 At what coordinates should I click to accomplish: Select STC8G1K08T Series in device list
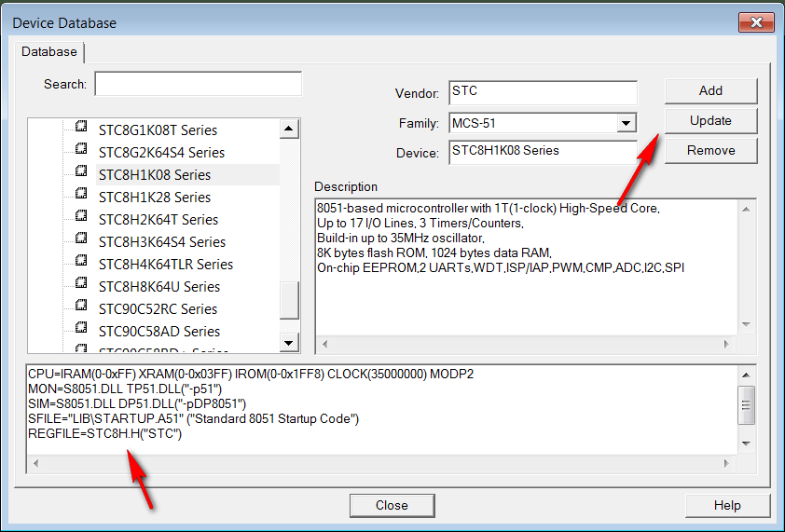pos(158,130)
